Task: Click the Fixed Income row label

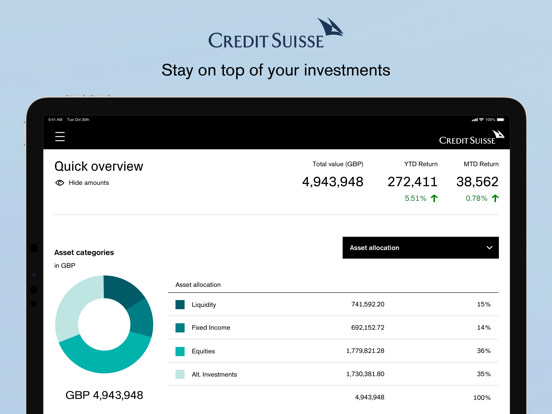Action: [211, 328]
